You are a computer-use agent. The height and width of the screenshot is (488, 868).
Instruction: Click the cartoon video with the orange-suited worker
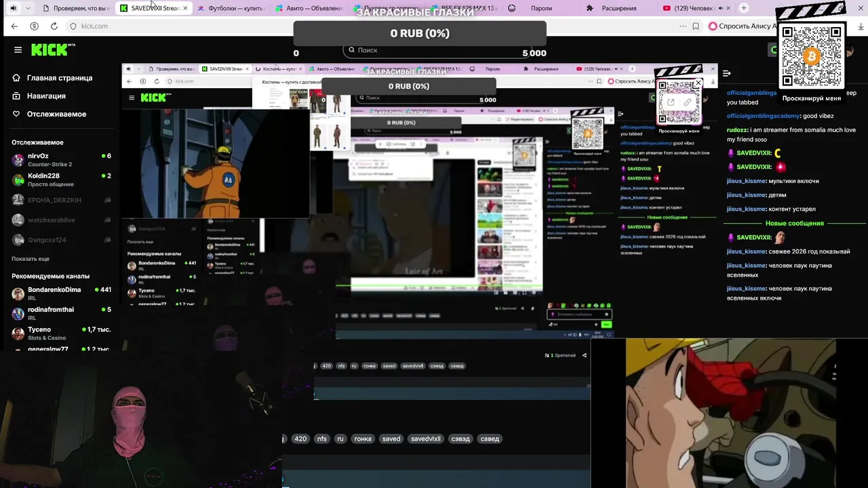[215, 163]
